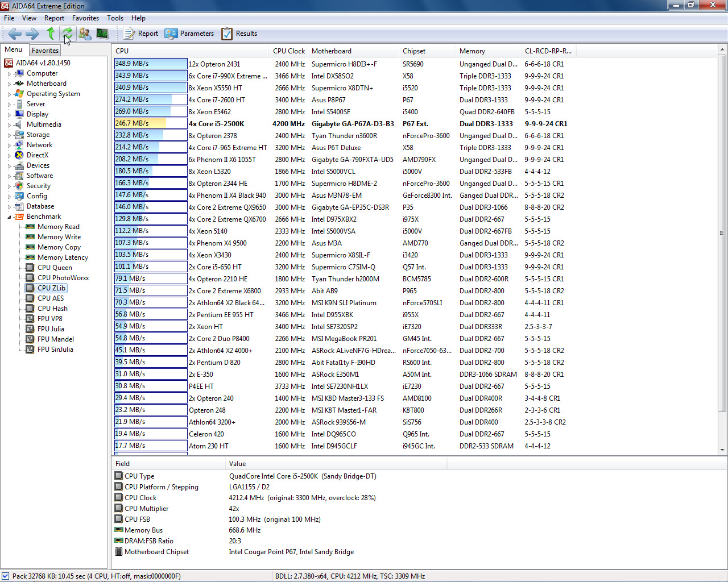This screenshot has height=582, width=728.
Task: Click the CPU Multiplier field icon
Action: (x=119, y=508)
